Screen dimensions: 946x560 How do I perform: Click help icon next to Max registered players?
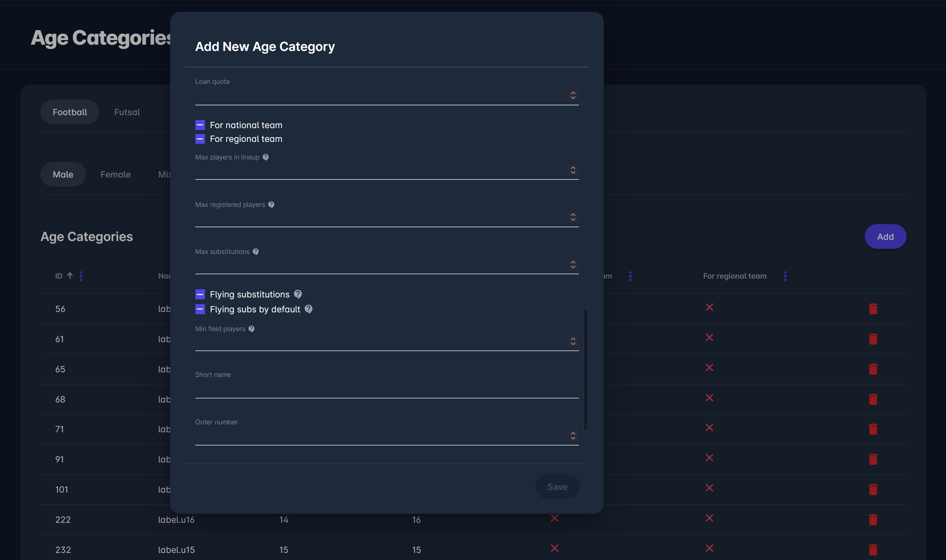point(271,205)
